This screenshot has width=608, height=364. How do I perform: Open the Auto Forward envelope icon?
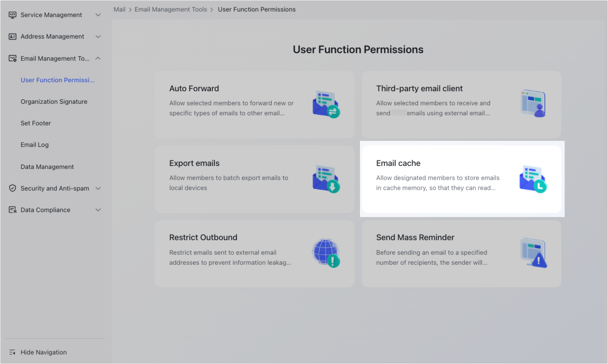pyautogui.click(x=326, y=102)
